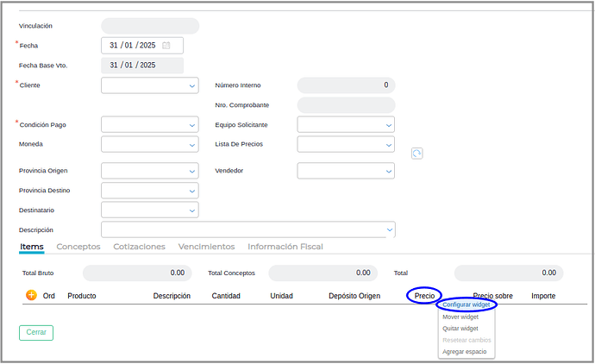The image size is (595, 364).
Task: Click the Precio column header
Action: [424, 296]
